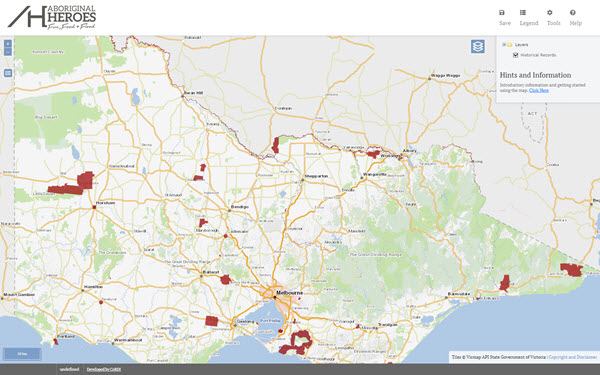
Task: Click the Mount Gambier town label
Action: [19, 295]
